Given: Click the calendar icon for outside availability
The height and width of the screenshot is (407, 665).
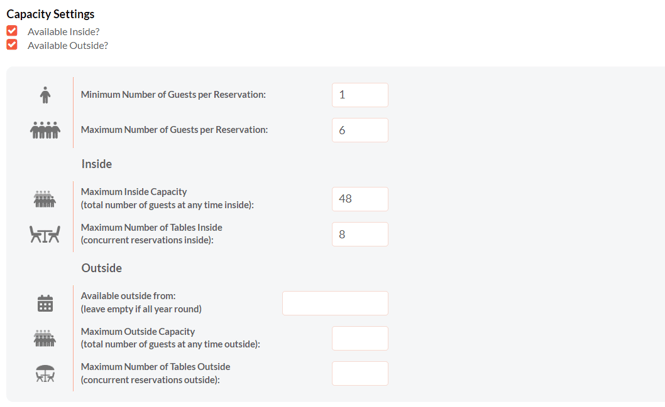Looking at the screenshot, I should [45, 304].
